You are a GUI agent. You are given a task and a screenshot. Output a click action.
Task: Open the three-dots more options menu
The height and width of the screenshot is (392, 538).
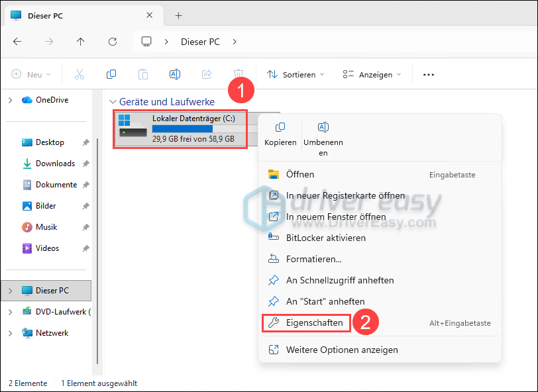pyautogui.click(x=429, y=74)
